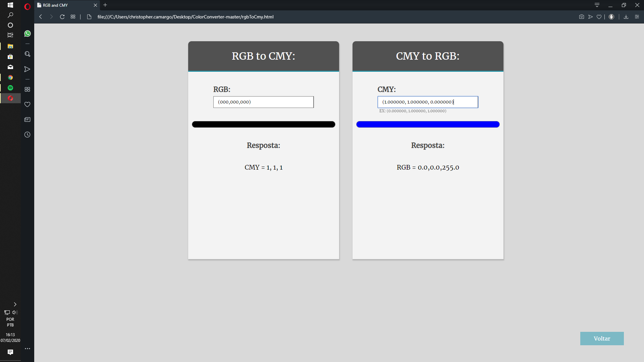Image resolution: width=644 pixels, height=362 pixels.
Task: Open Personal News from the sidebar
Action: [x=27, y=119]
